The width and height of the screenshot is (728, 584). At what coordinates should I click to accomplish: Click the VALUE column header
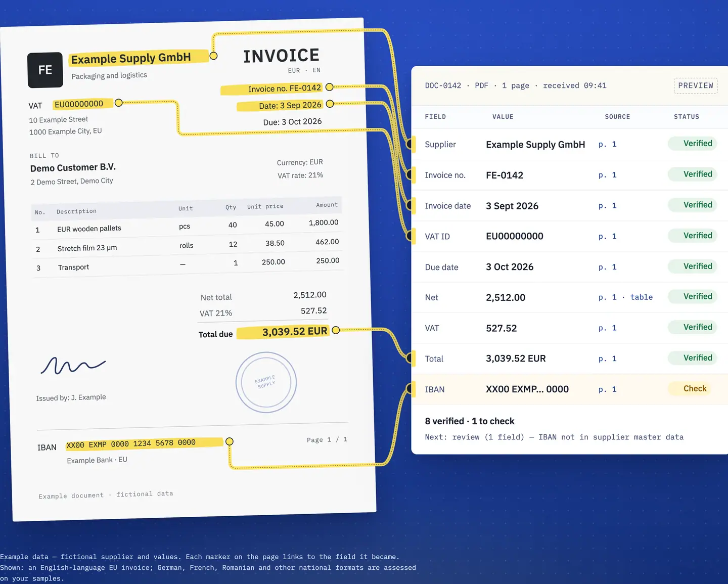pyautogui.click(x=503, y=117)
